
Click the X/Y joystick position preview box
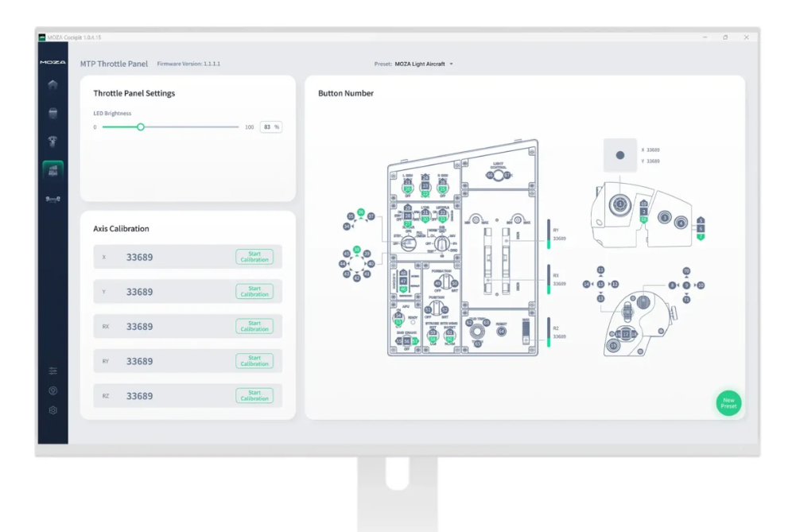619,155
